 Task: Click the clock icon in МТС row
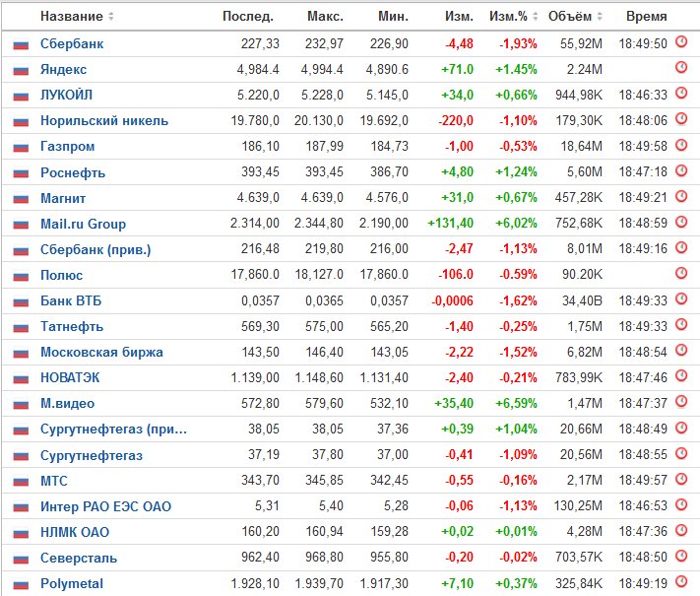pos(681,479)
